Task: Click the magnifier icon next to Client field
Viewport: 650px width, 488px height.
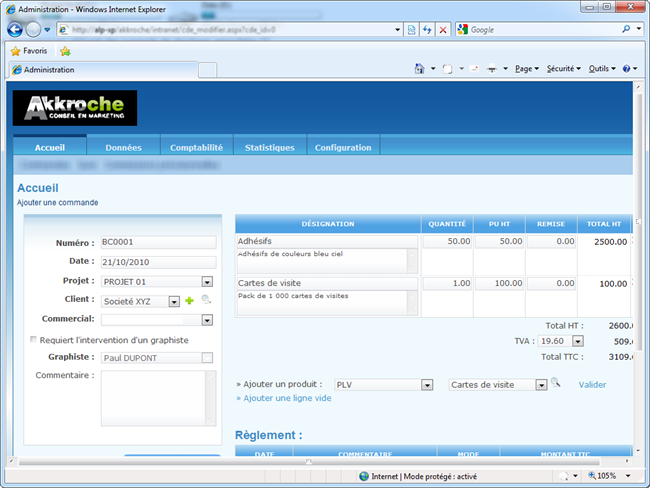Action: click(206, 300)
